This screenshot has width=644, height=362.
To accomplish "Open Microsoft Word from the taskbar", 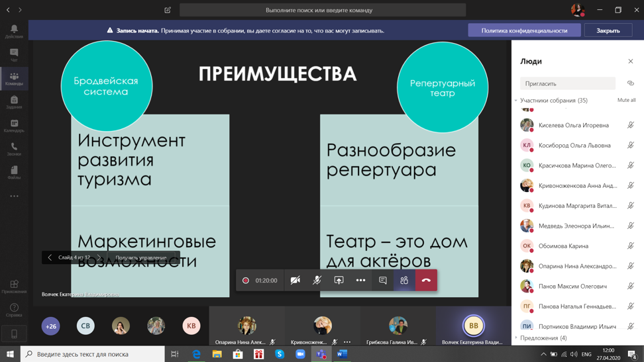I will (342, 354).
